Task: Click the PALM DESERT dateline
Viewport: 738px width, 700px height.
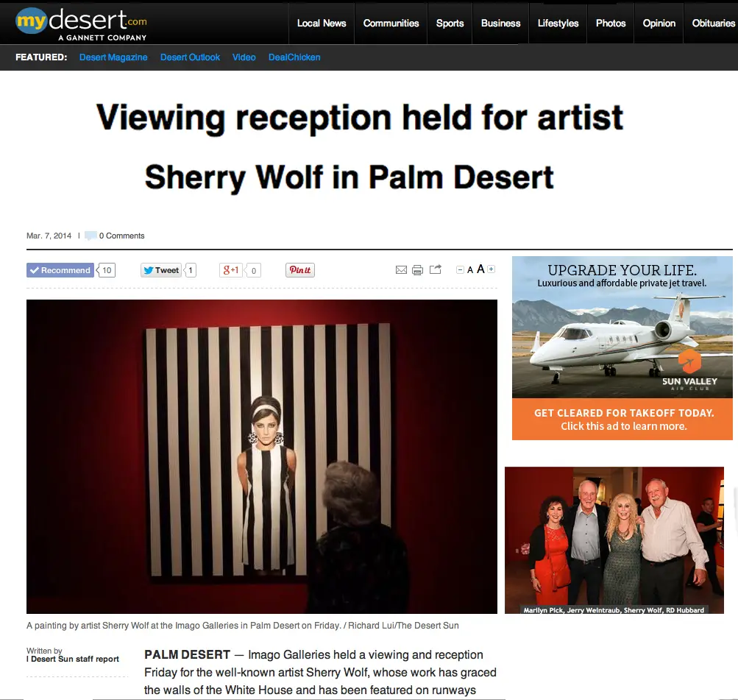Action: pyautogui.click(x=188, y=655)
